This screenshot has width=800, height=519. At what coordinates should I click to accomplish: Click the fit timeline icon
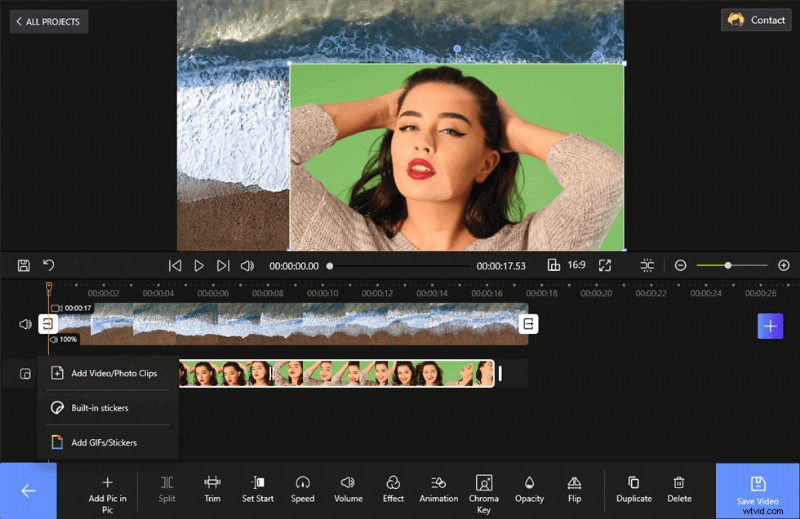point(647,265)
